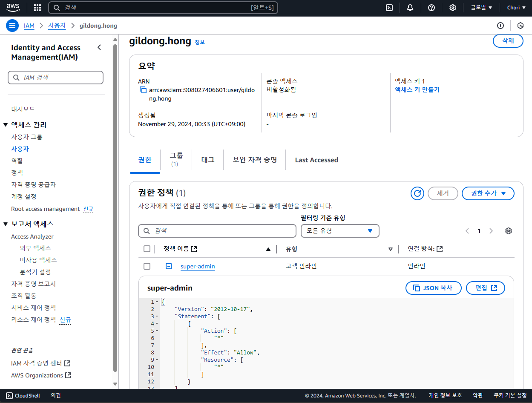Switch to the Last Accessed tab
This screenshot has height=403, width=532.
(316, 160)
